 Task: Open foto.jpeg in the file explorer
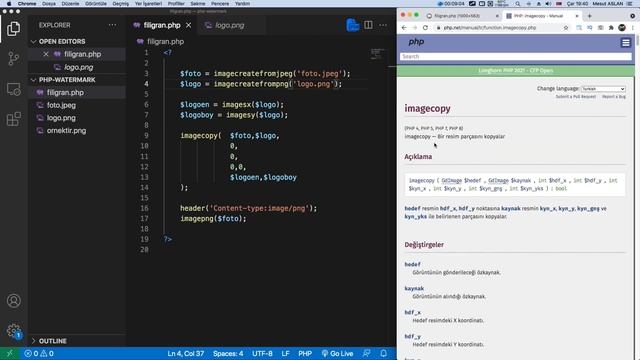pyautogui.click(x=61, y=105)
